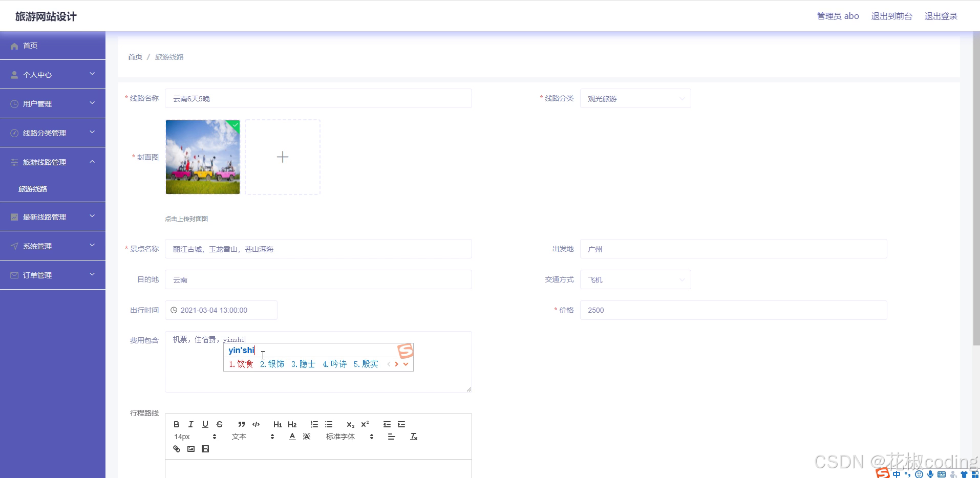Click the Sogou logo in candidate window

405,351
